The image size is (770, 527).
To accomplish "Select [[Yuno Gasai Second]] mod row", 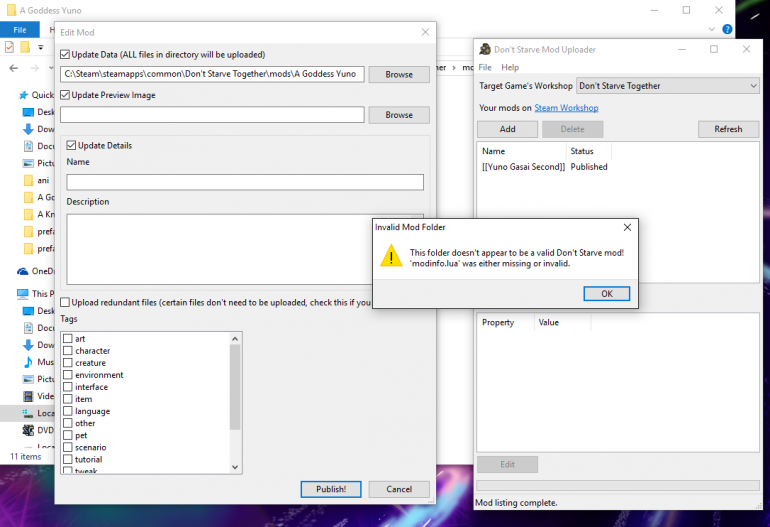I will [545, 167].
